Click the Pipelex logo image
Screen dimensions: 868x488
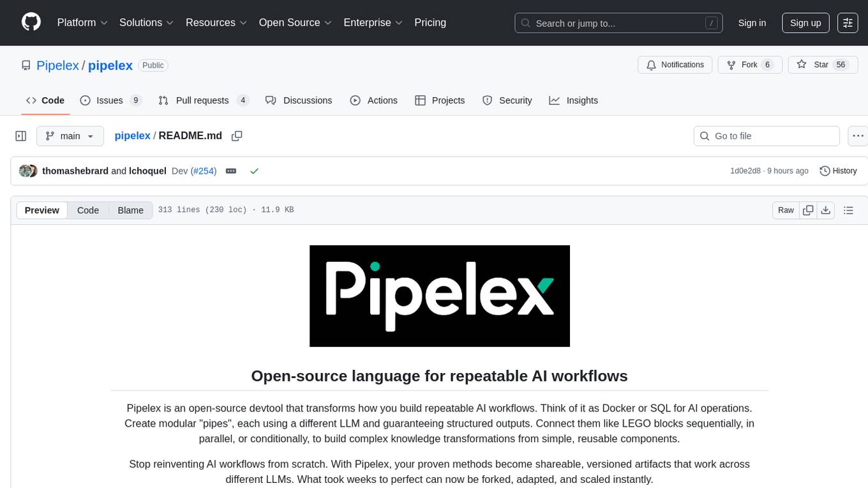tap(440, 296)
